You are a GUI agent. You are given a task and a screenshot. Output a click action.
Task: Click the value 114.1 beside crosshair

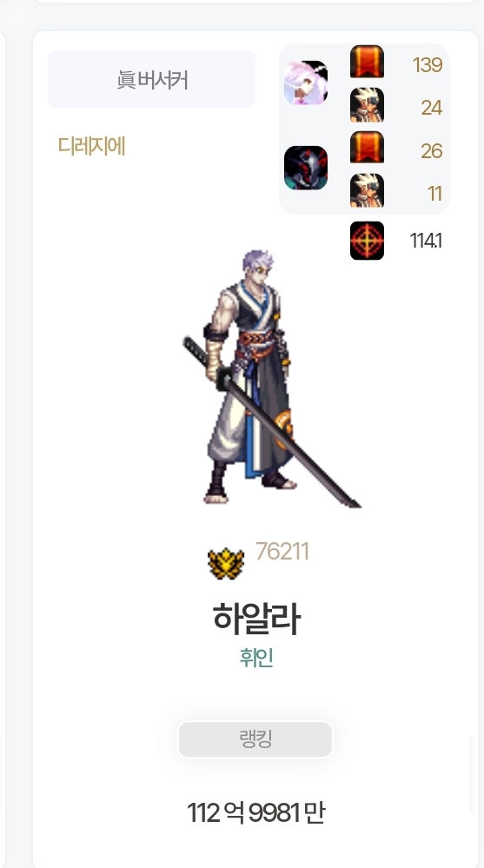[x=426, y=241]
